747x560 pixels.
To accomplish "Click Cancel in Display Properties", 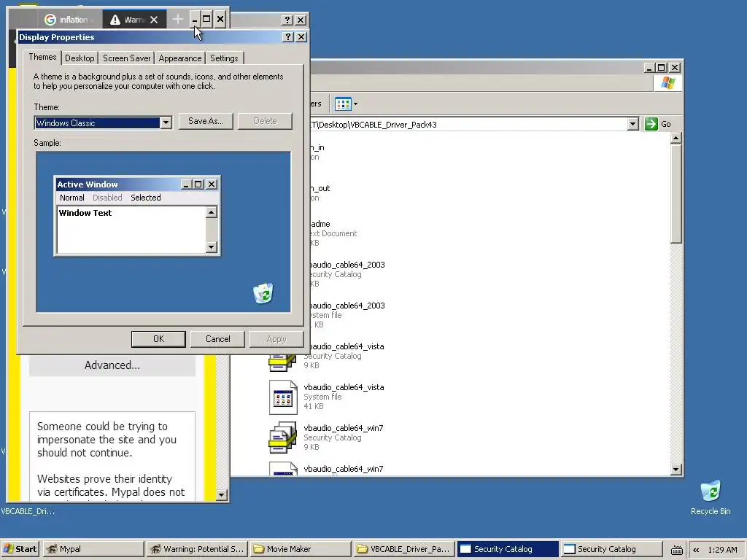I will (217, 339).
